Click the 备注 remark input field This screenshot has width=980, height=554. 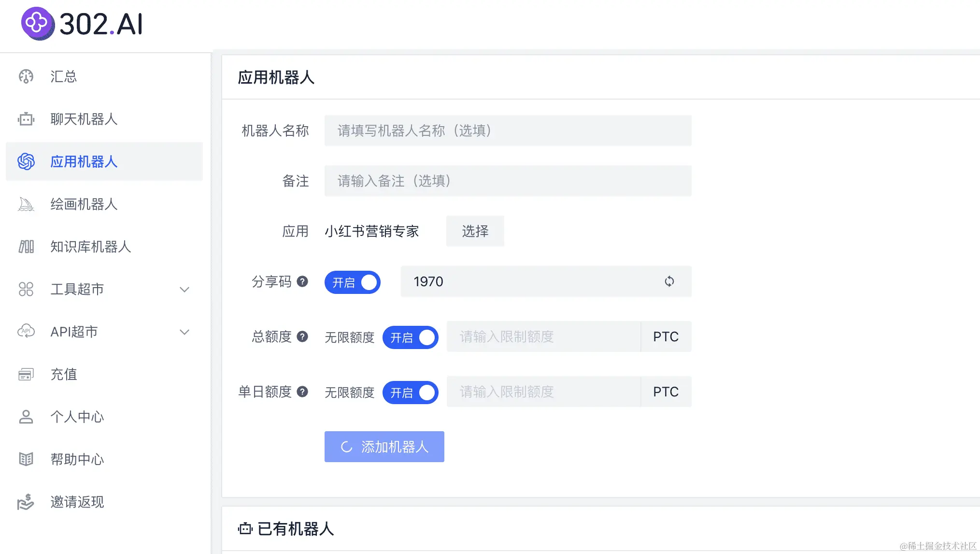(508, 181)
